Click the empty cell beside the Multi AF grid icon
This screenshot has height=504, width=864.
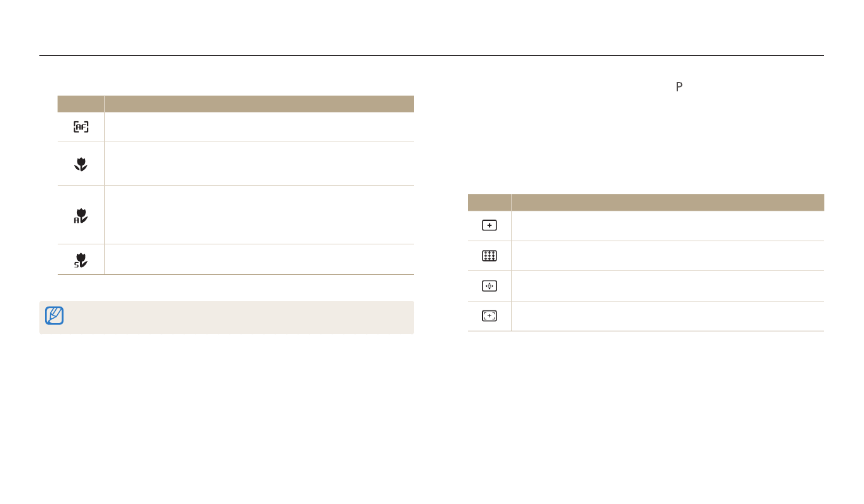[x=667, y=256]
